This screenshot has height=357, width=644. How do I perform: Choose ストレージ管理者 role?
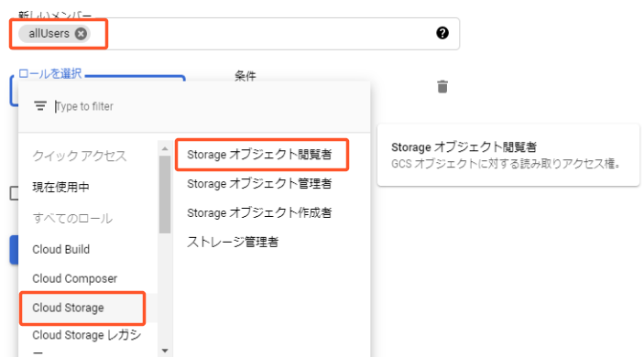coord(233,242)
